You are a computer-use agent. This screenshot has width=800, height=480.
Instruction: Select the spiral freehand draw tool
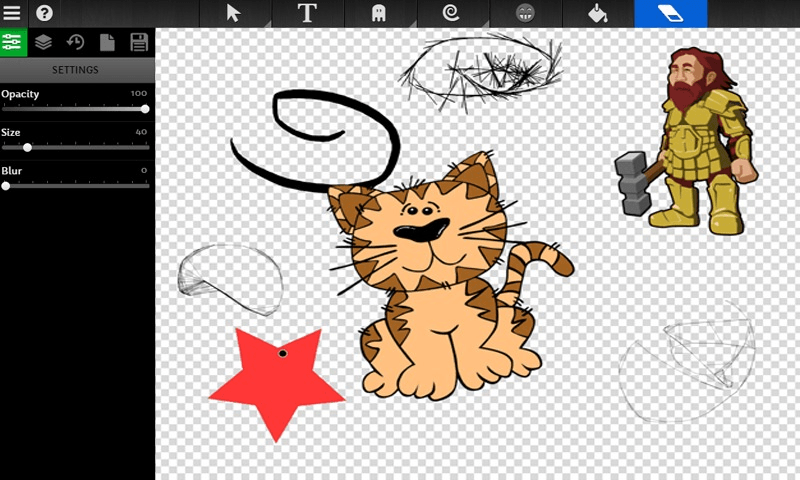click(452, 14)
